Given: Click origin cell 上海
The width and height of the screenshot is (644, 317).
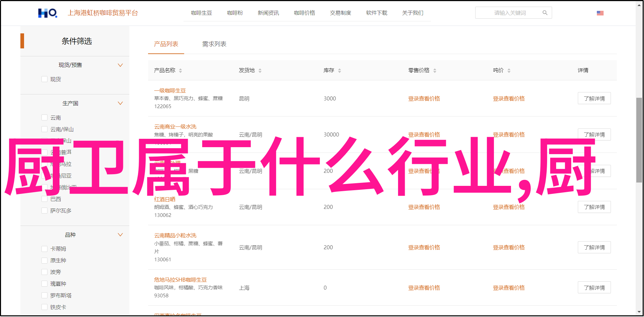Looking at the screenshot, I should point(244,288).
